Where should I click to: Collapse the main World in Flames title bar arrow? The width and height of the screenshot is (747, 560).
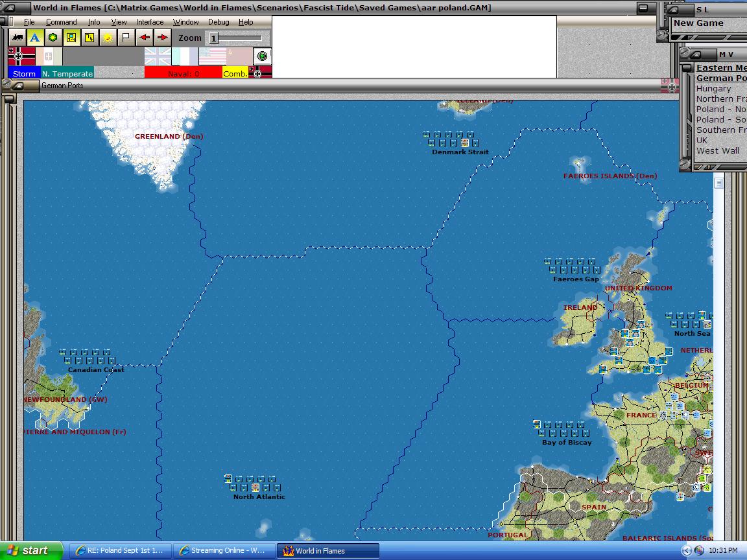(9, 8)
